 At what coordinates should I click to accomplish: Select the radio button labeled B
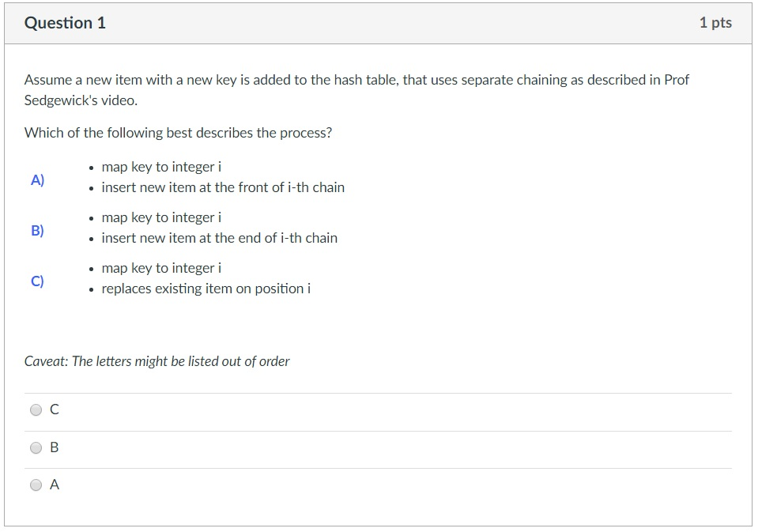point(36,447)
